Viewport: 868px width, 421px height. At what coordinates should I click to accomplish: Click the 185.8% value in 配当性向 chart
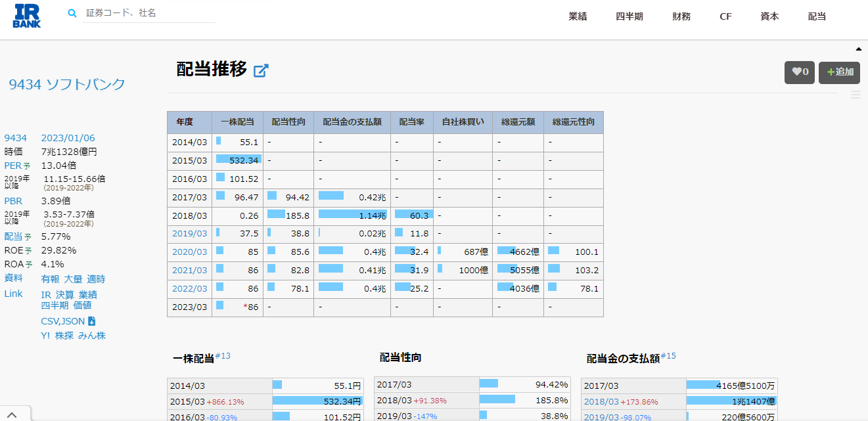coord(552,400)
